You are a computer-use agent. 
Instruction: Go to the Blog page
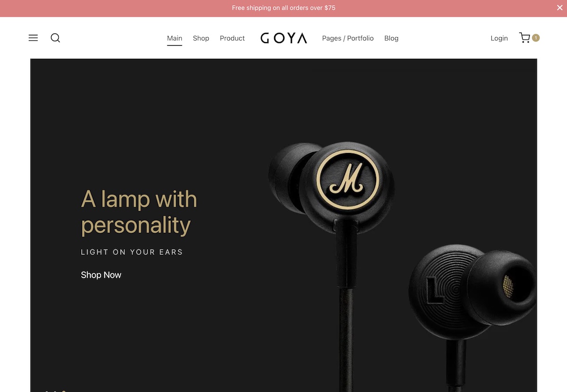(391, 38)
